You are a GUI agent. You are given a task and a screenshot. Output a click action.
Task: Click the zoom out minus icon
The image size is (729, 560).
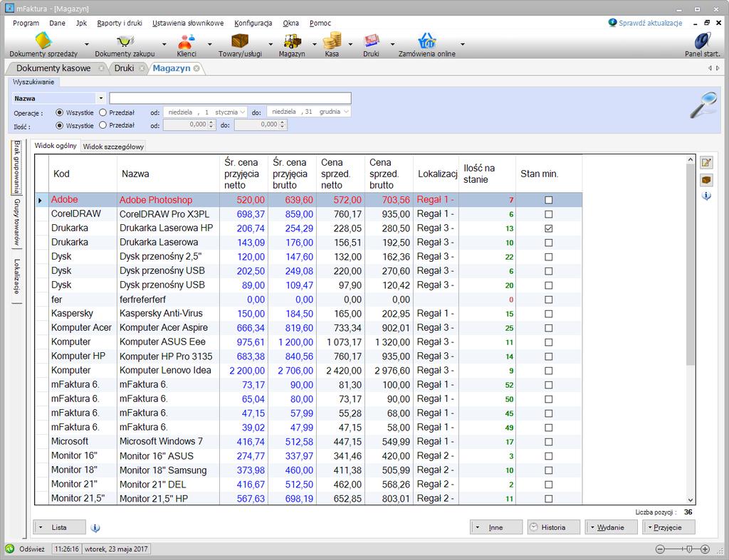point(660,549)
